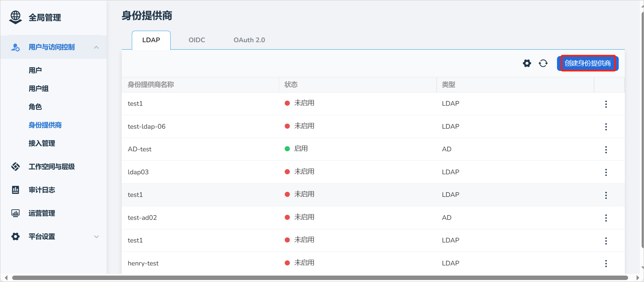The height and width of the screenshot is (282, 644).
Task: Switch to the LDAP tab
Action: [x=151, y=40]
